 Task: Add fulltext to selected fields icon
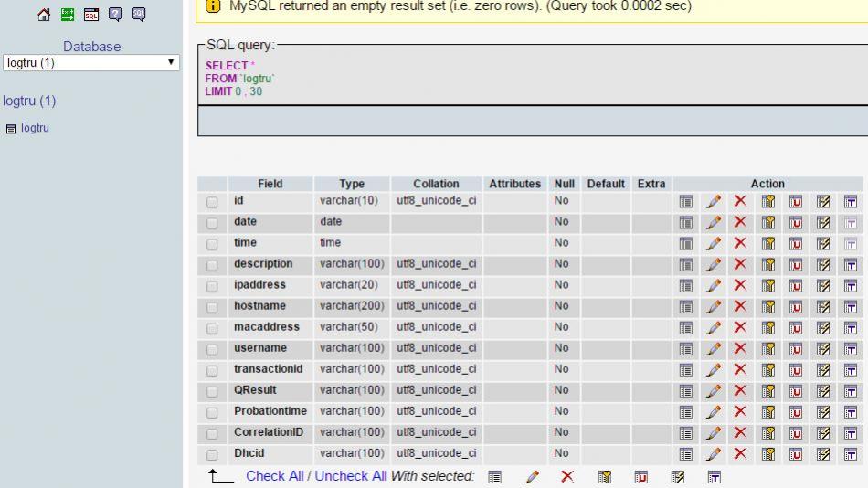pyautogui.click(x=715, y=477)
